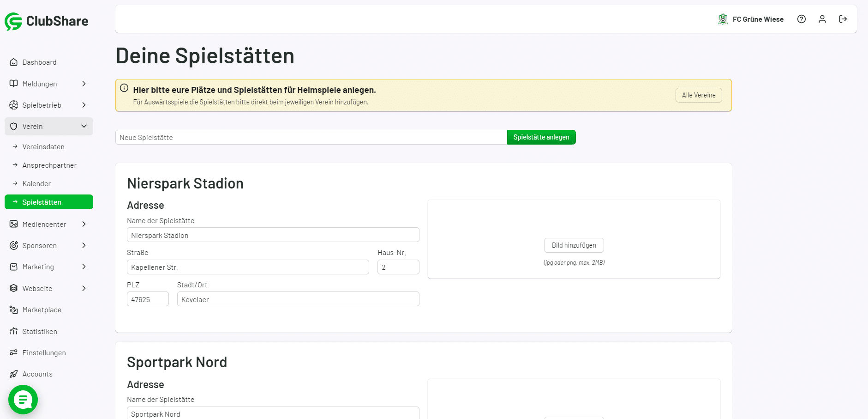The height and width of the screenshot is (419, 868).
Task: Click the Nierspark Stadion heading
Action: (x=185, y=183)
